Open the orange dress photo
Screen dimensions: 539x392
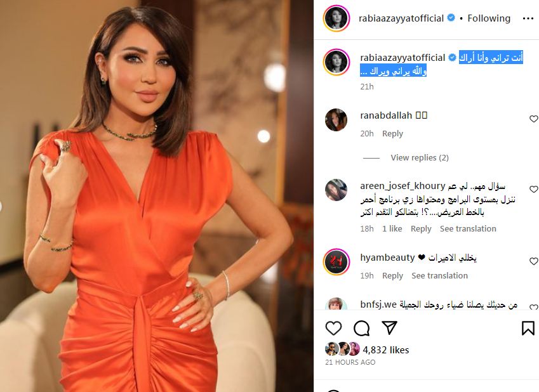click(x=157, y=196)
